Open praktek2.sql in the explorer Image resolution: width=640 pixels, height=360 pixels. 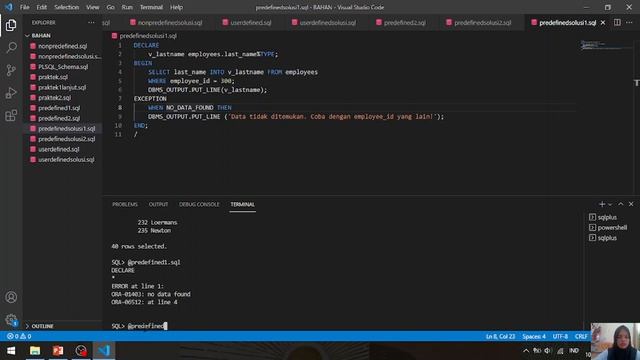[54, 98]
